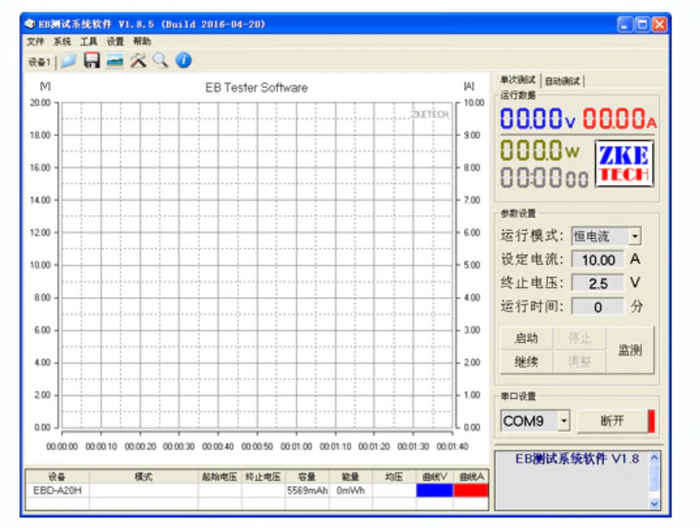Click the ZKE TECH logo

625,164
